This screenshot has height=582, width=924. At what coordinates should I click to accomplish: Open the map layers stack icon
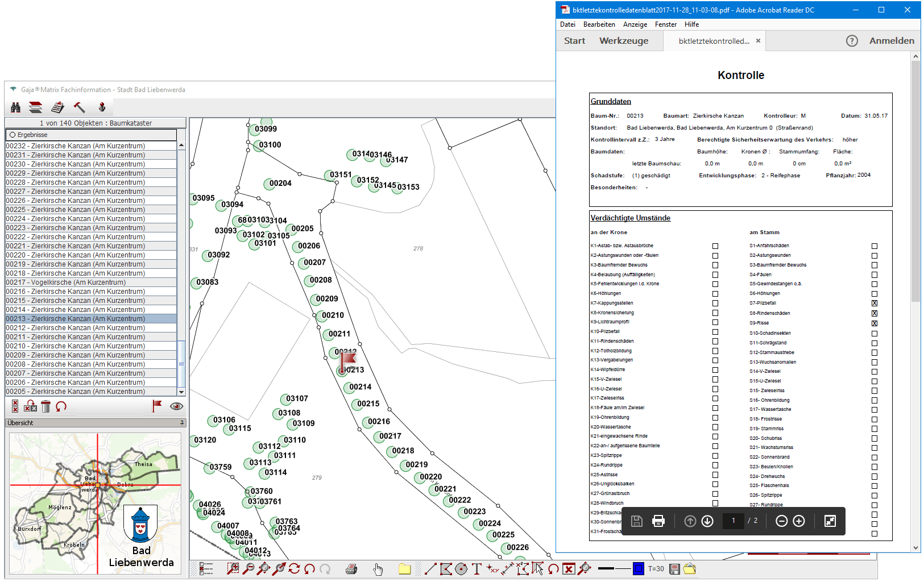(35, 107)
